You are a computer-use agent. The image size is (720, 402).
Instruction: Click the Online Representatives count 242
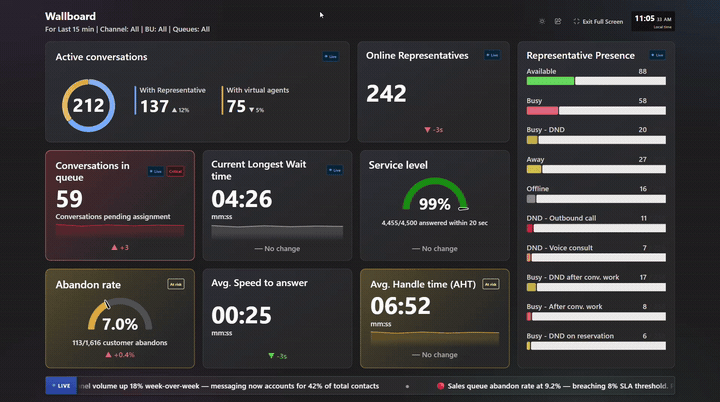point(386,94)
